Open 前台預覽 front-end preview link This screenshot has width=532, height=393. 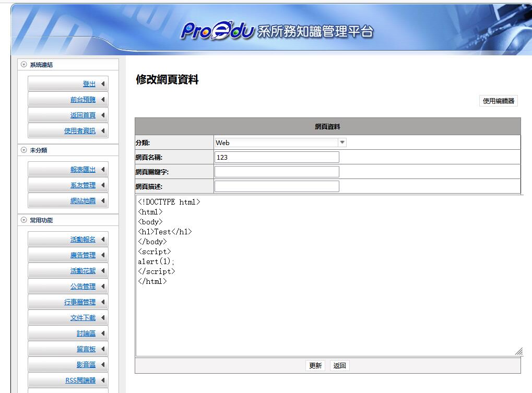click(x=83, y=99)
